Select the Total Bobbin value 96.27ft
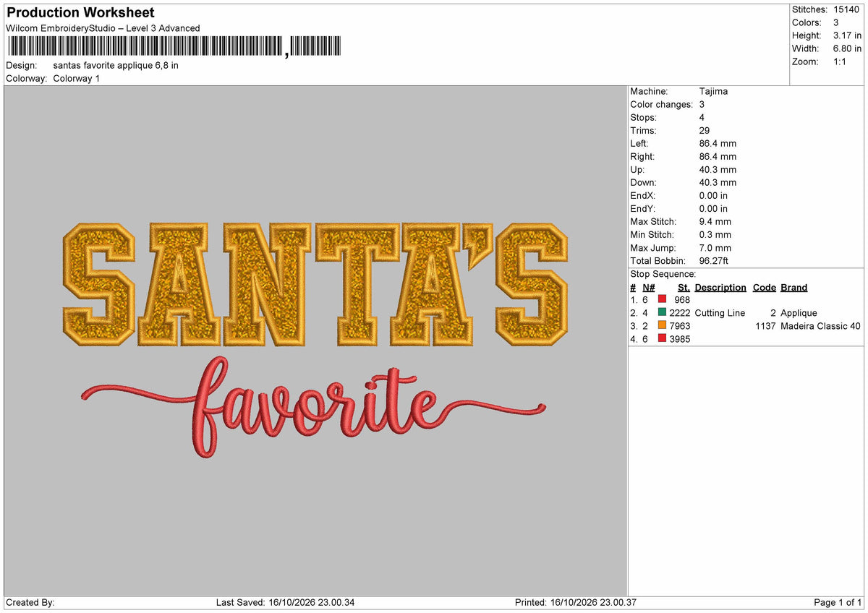Image resolution: width=868 pixels, height=613 pixels. click(x=718, y=260)
